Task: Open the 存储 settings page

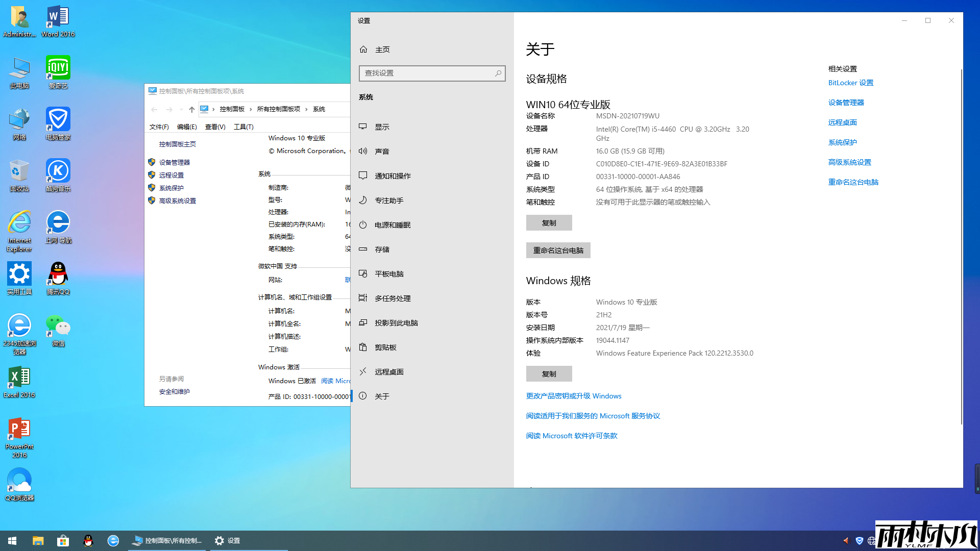Action: pyautogui.click(x=432, y=249)
